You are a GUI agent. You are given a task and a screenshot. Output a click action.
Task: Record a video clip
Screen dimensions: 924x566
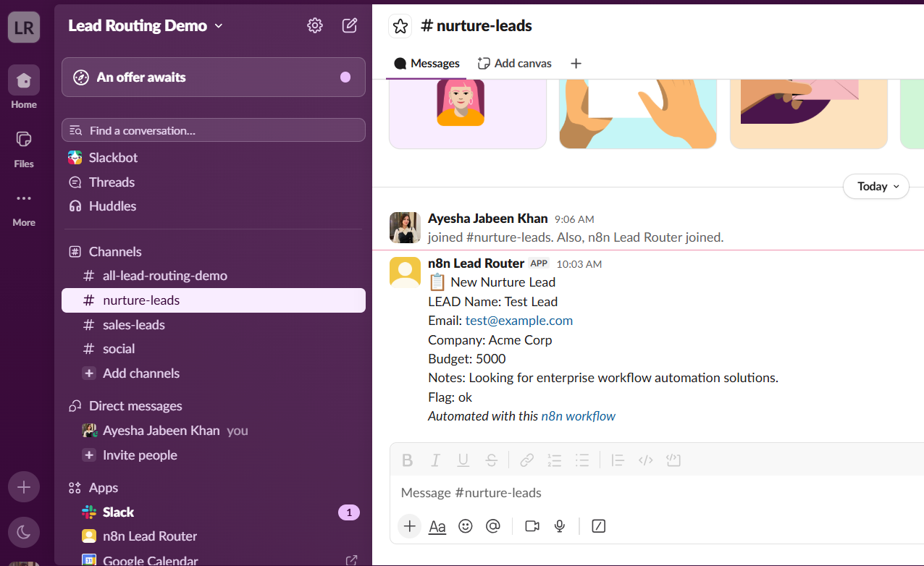point(532,526)
